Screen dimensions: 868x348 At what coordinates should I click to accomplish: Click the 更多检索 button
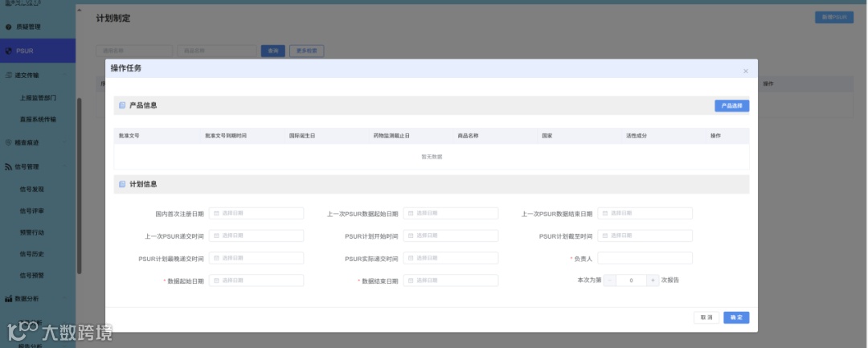(307, 51)
